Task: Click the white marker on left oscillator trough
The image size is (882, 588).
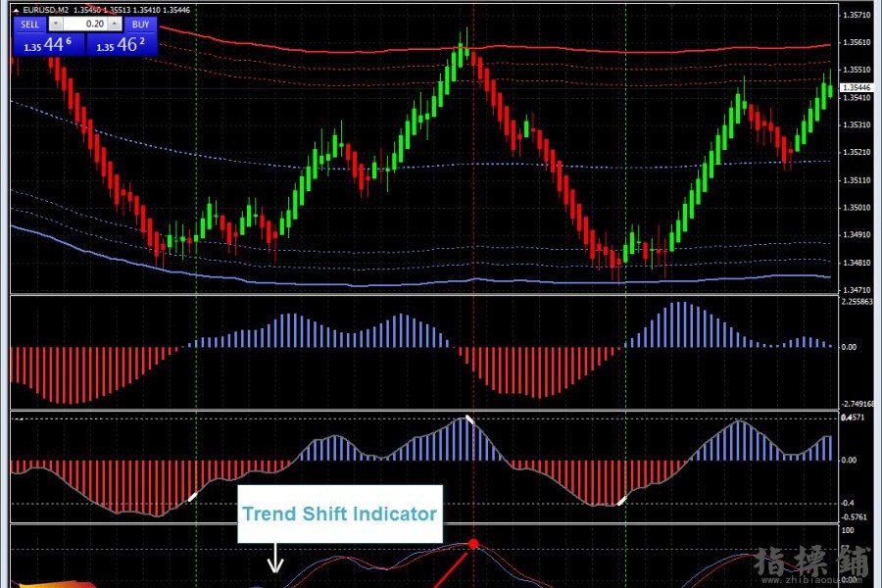Action: [x=192, y=497]
